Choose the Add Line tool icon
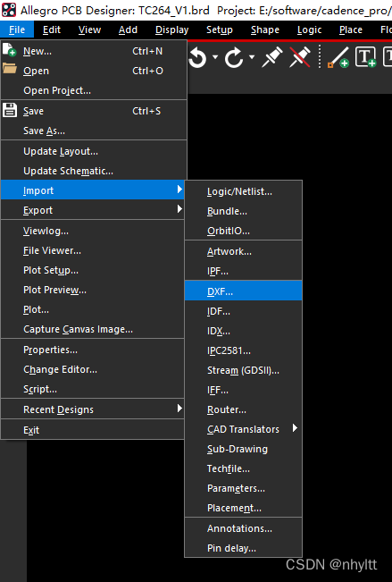Viewport: 392px width, 582px height. pos(338,57)
